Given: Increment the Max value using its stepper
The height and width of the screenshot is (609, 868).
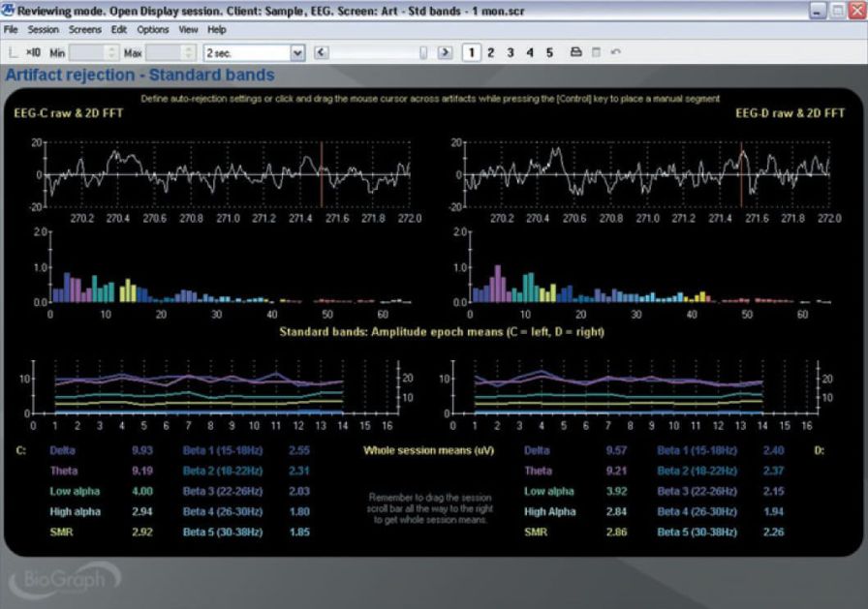Looking at the screenshot, I should point(186,49).
